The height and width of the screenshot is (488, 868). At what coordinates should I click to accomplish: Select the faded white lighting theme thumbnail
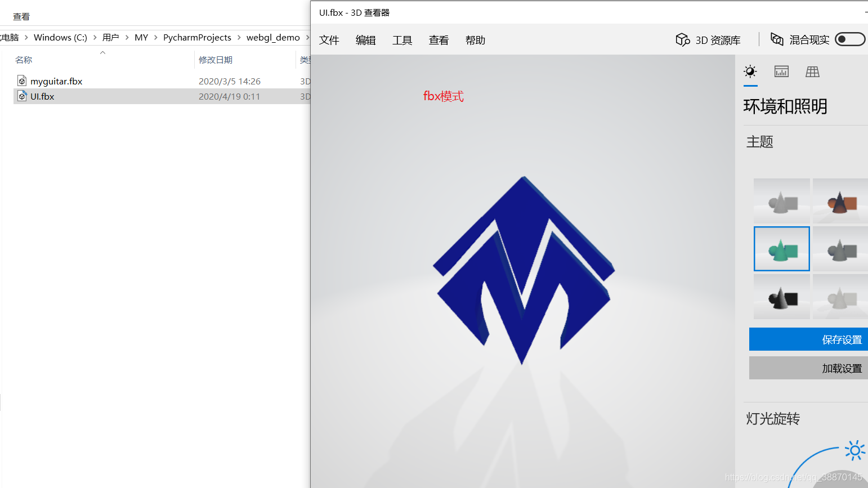point(840,297)
